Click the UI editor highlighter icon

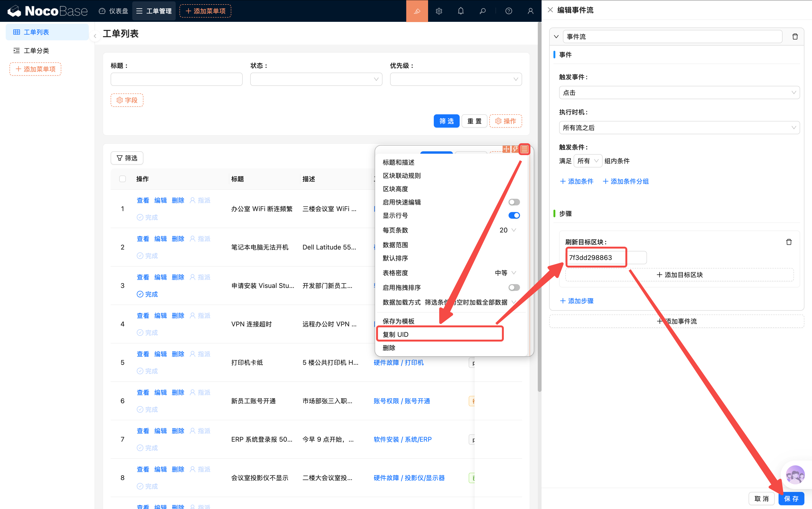point(417,11)
